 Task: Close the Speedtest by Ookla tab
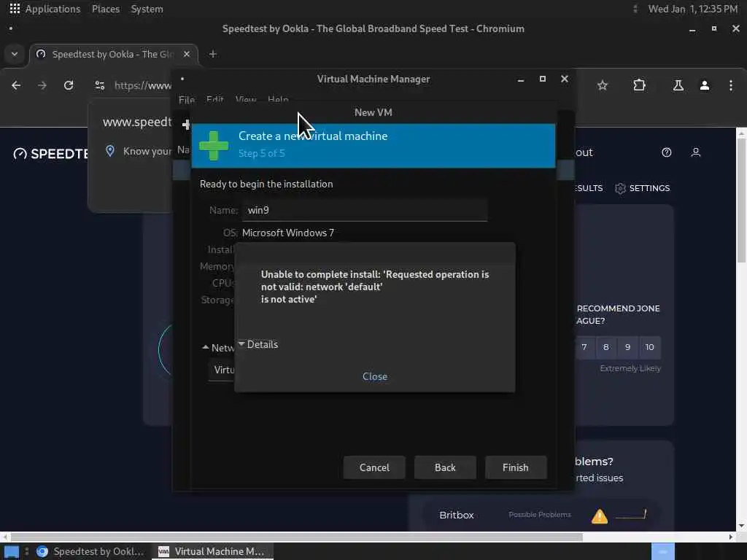[187, 54]
